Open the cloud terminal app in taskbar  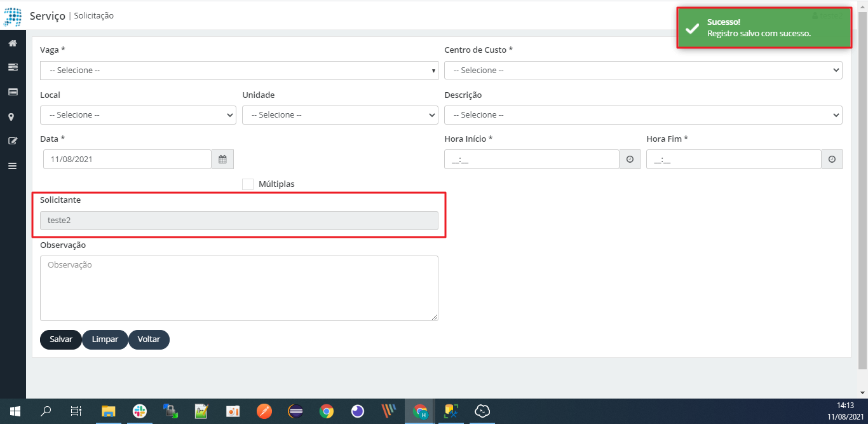[x=482, y=411]
